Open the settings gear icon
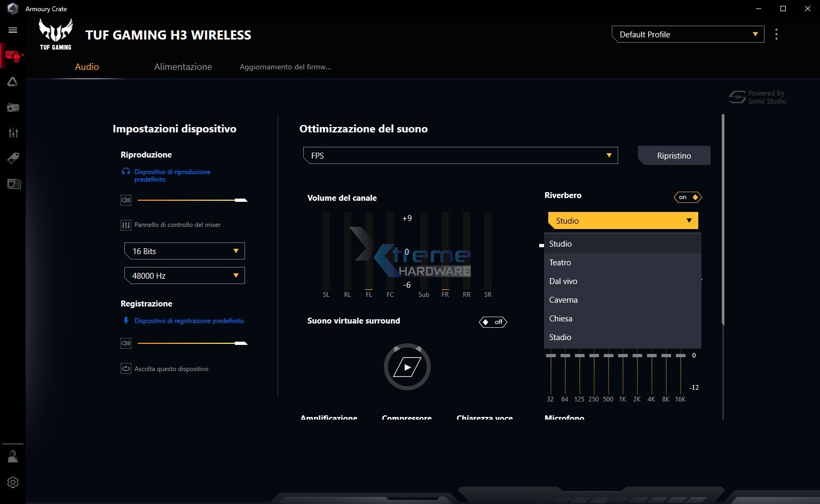The height and width of the screenshot is (504, 820). (13, 482)
